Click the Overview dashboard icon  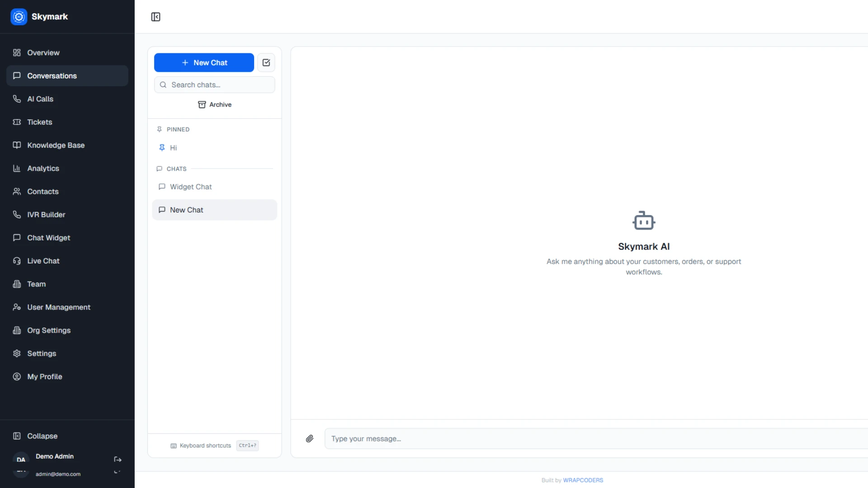pyautogui.click(x=17, y=52)
